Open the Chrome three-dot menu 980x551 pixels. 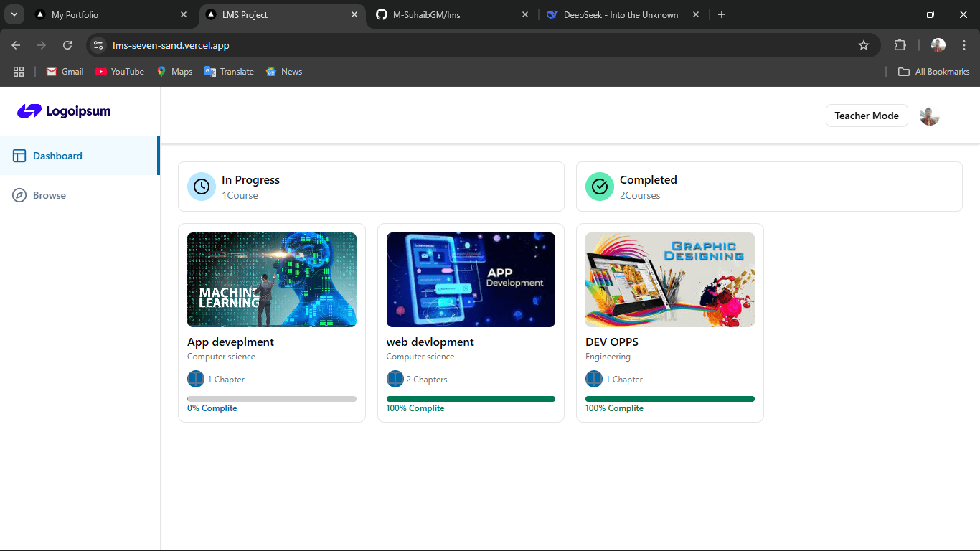pos(963,45)
